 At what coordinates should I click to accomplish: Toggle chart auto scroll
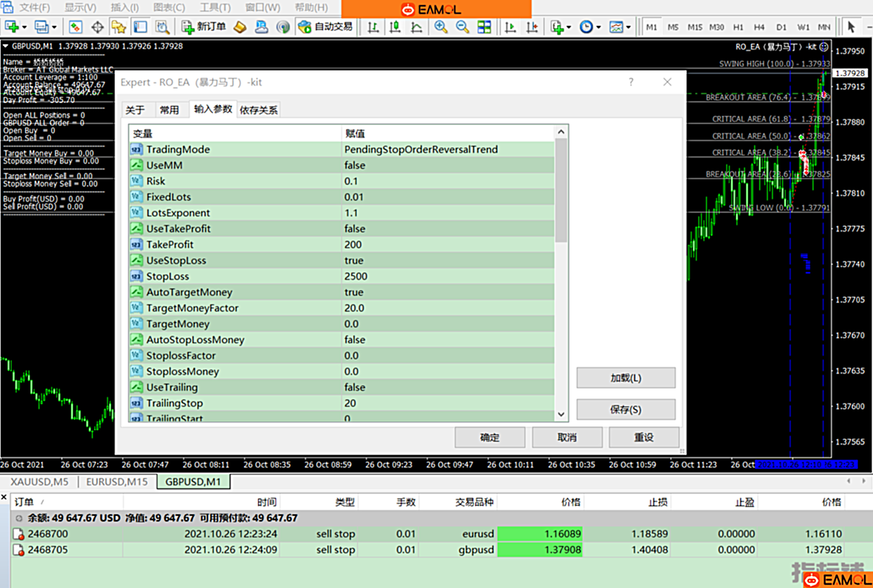[x=510, y=27]
